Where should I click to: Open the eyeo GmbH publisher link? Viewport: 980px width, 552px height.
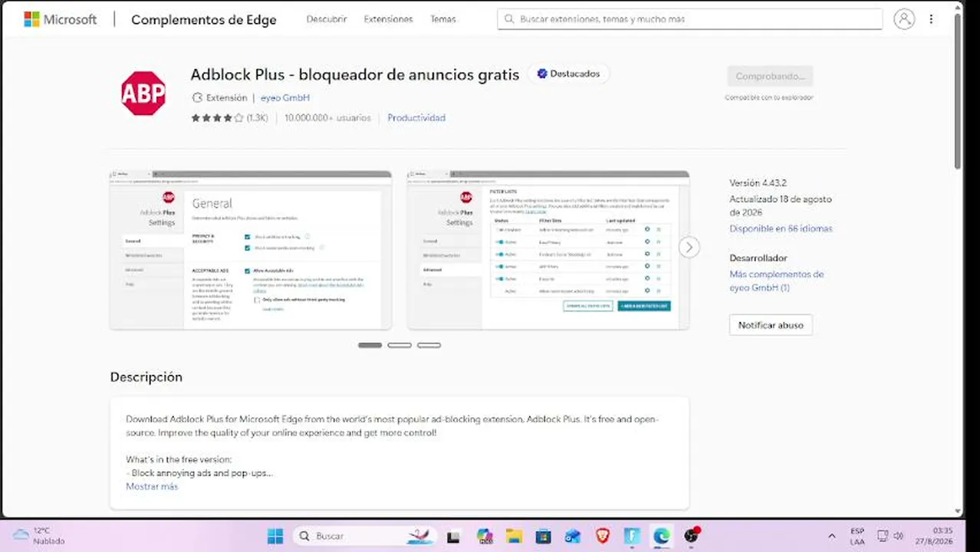pyautogui.click(x=285, y=97)
